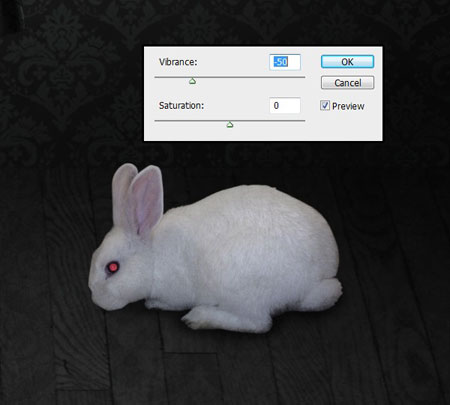Confirm the Vibrance dialog with OK
Screen dimensions: 450x405
point(347,62)
